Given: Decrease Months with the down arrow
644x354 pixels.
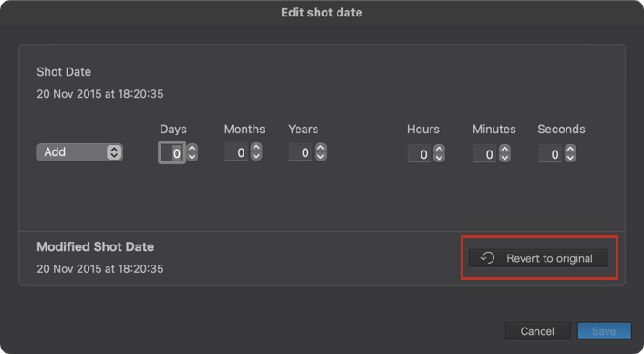Looking at the screenshot, I should coord(256,156).
